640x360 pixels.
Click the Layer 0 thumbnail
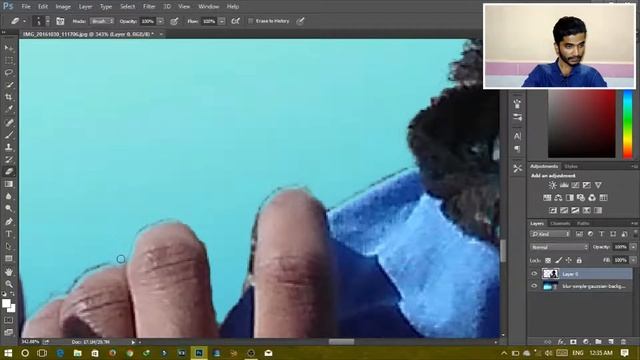point(550,274)
